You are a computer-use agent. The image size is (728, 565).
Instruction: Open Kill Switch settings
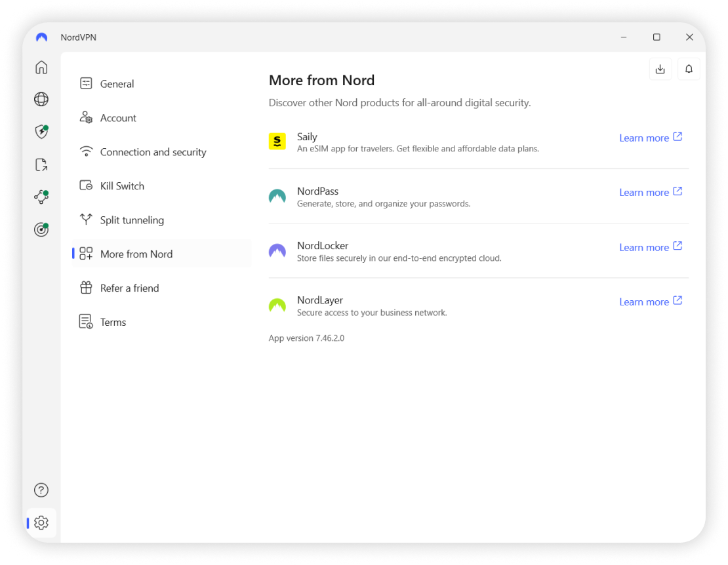point(122,186)
